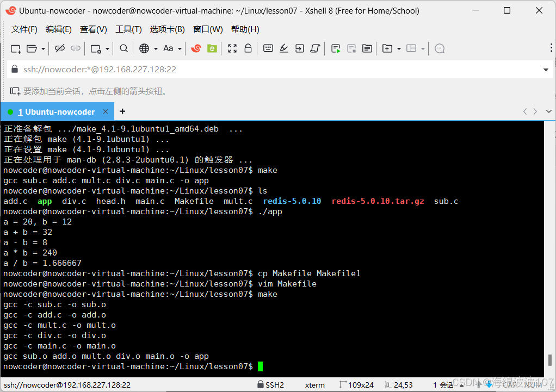Click the disconnect link icon
556x392 pixels.
pos(60,48)
